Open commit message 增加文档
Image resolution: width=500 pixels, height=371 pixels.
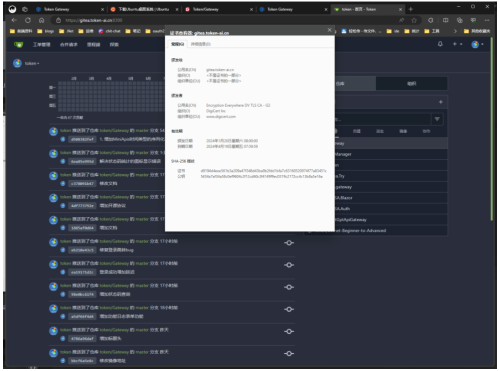click(x=108, y=228)
